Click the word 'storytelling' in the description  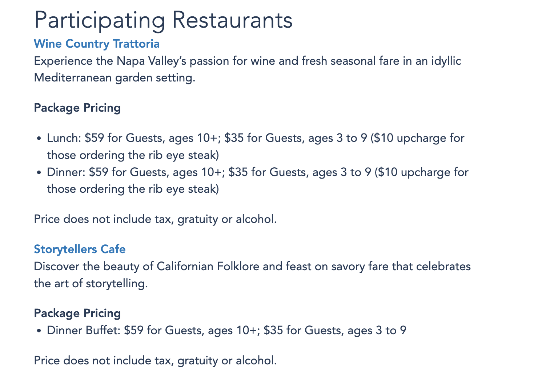coord(116,283)
